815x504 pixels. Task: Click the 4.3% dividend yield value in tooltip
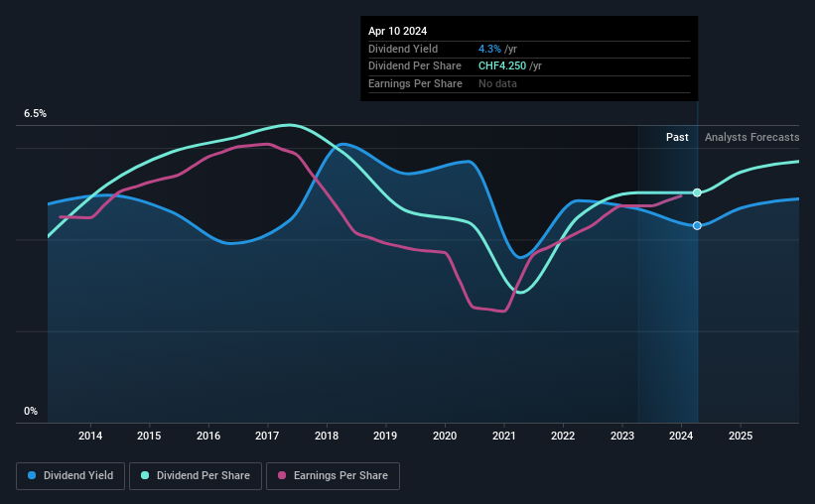pyautogui.click(x=489, y=49)
